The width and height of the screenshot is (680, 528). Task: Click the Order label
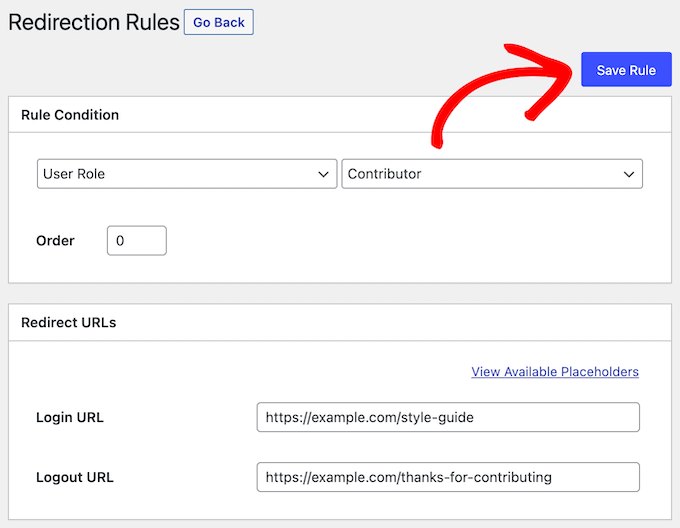[55, 241]
